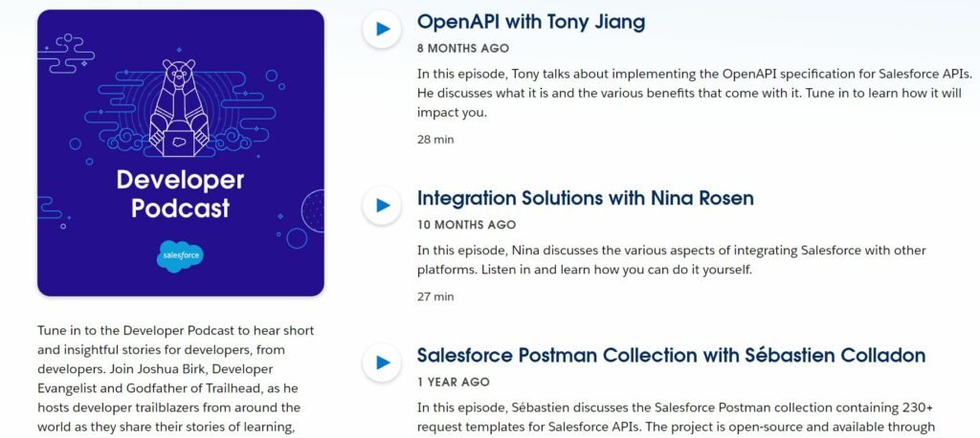
Task: Click the 1 YEAR AGO date label
Action: (453, 382)
